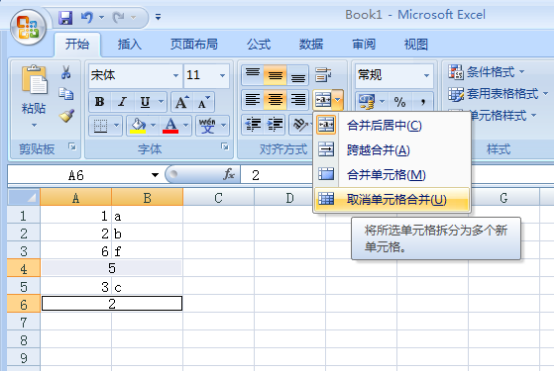The image size is (554, 372).
Task: Align text right
Action: [x=298, y=100]
